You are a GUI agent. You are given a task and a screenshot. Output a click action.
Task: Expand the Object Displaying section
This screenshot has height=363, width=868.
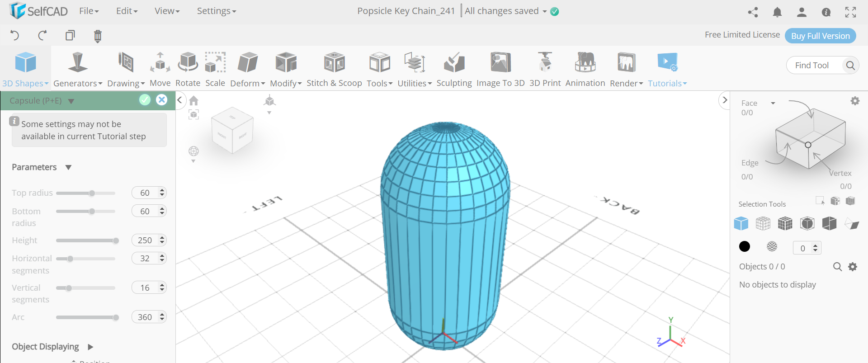90,347
